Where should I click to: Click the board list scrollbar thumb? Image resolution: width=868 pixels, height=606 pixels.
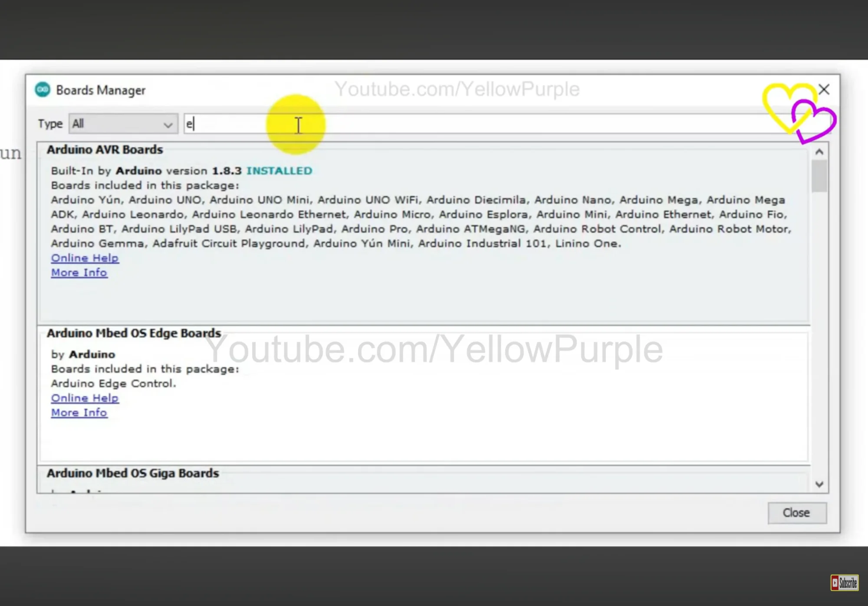819,176
